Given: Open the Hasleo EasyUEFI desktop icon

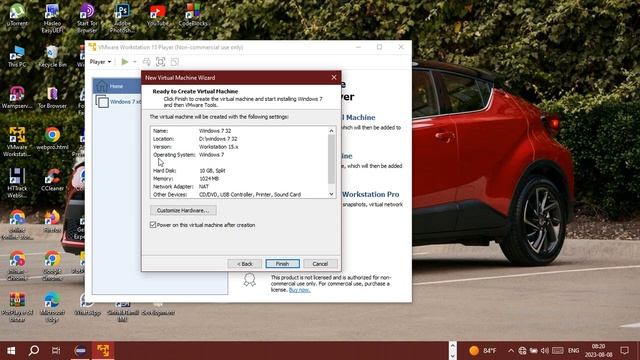Looking at the screenshot, I should pos(52,18).
